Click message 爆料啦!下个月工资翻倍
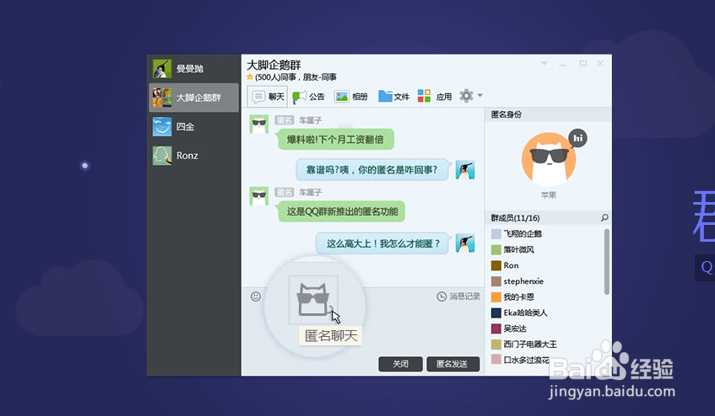This screenshot has height=416, width=715. point(335,140)
